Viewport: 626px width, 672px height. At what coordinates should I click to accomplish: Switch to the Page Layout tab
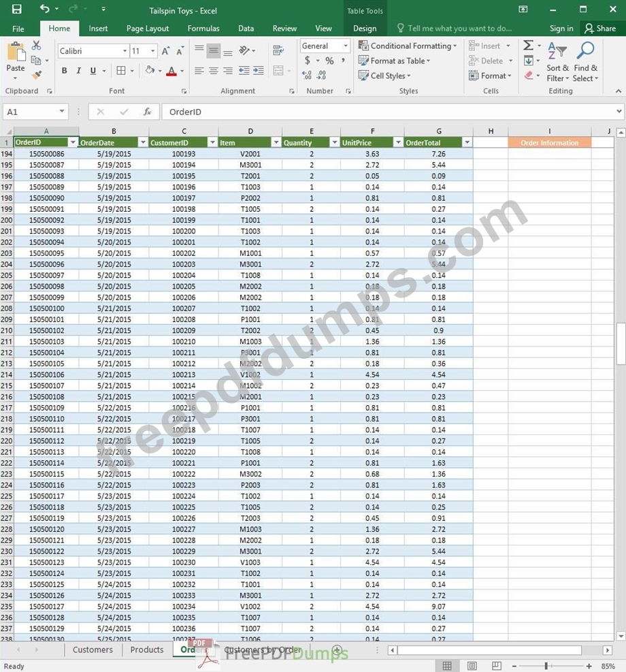(x=148, y=29)
